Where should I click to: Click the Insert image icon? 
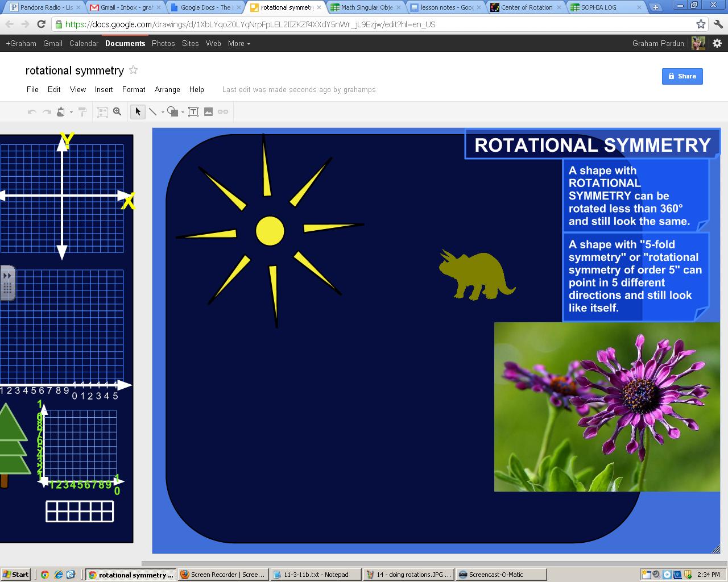click(208, 112)
